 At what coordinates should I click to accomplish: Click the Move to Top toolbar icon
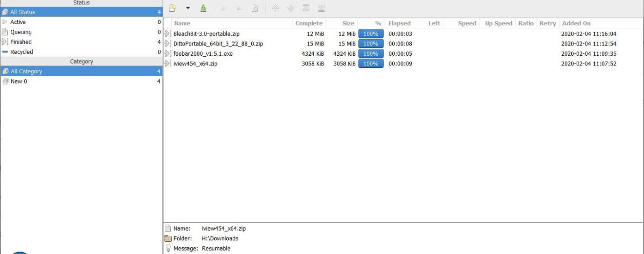pyautogui.click(x=306, y=8)
